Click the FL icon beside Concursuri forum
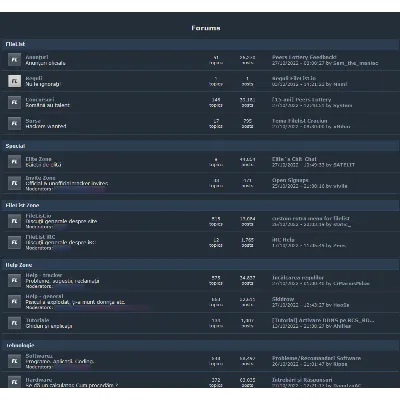Image resolution: width=400 pixels, height=400 pixels. pyautogui.click(x=14, y=102)
